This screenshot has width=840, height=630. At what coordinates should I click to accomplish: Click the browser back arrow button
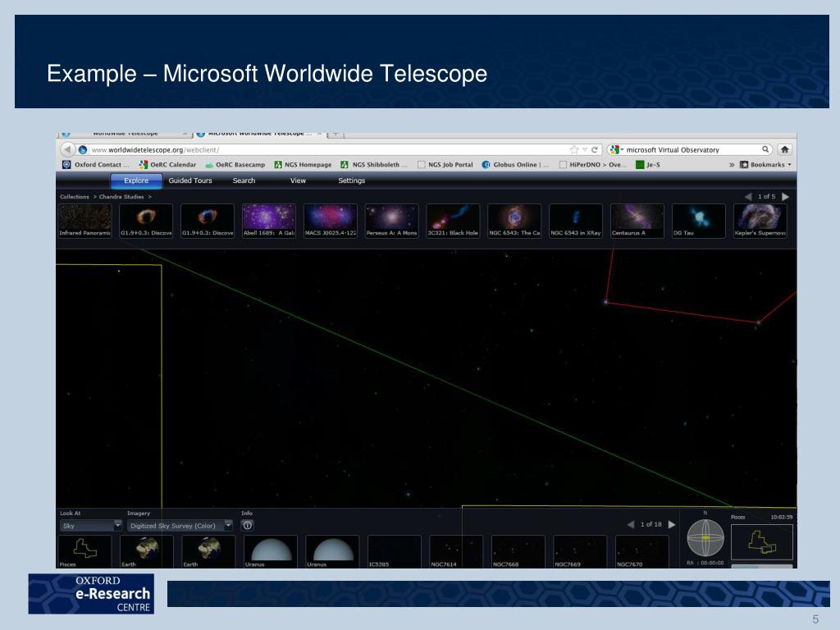[68, 149]
